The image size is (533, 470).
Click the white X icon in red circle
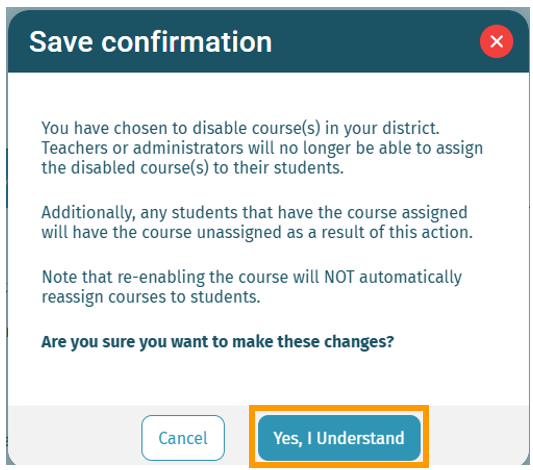496,41
